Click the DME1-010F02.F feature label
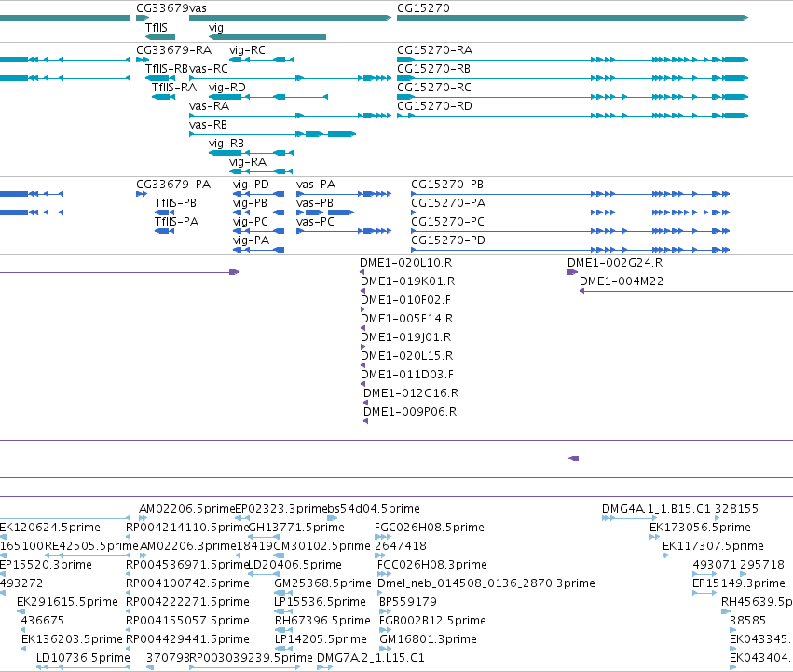Image resolution: width=793 pixels, height=672 pixels. point(405,300)
